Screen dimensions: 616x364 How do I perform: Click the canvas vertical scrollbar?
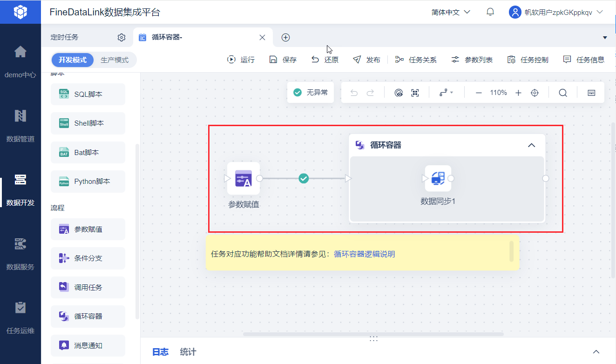(614, 201)
